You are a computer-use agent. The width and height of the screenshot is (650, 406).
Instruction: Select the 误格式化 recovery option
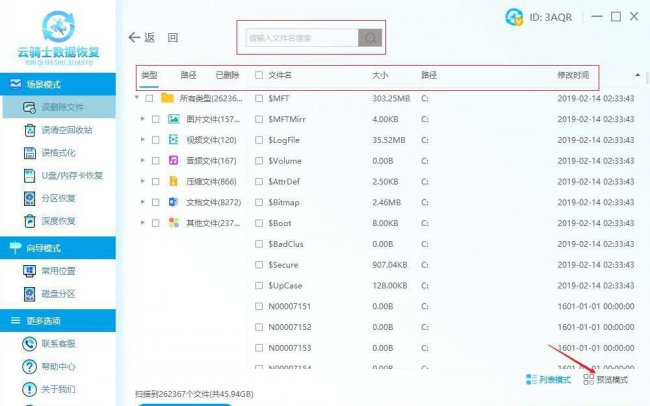(49, 153)
